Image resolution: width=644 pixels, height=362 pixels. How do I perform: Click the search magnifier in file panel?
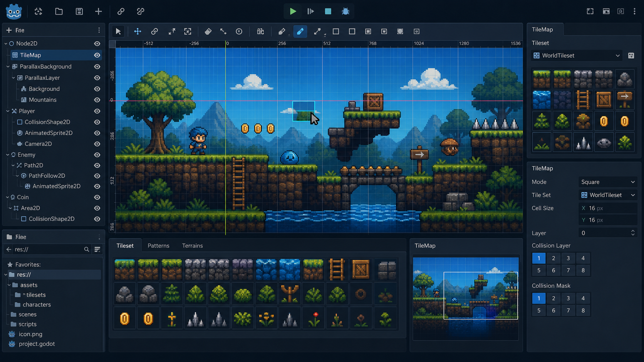coord(87,249)
